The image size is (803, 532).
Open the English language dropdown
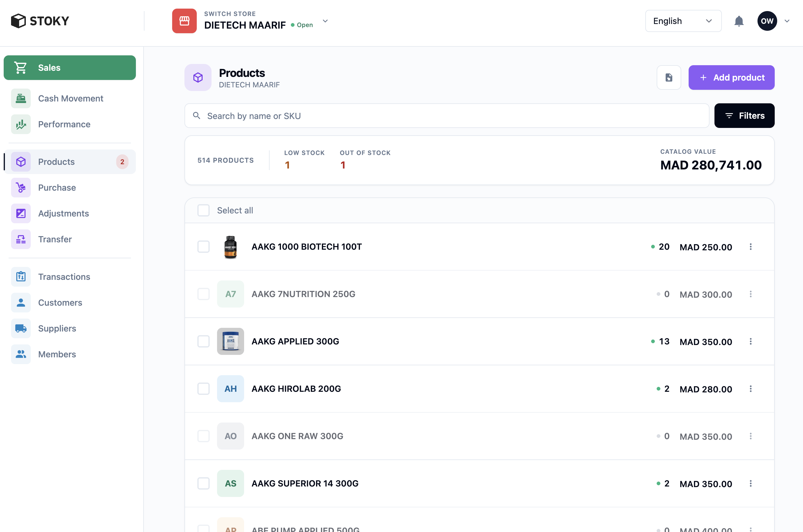[x=683, y=21]
